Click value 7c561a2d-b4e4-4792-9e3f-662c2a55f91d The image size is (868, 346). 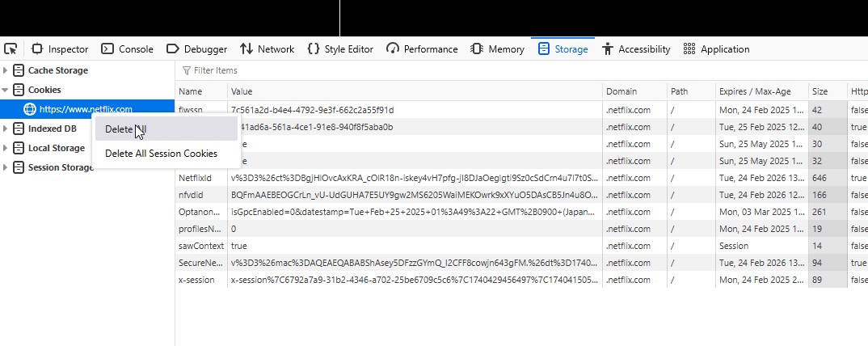coord(312,110)
